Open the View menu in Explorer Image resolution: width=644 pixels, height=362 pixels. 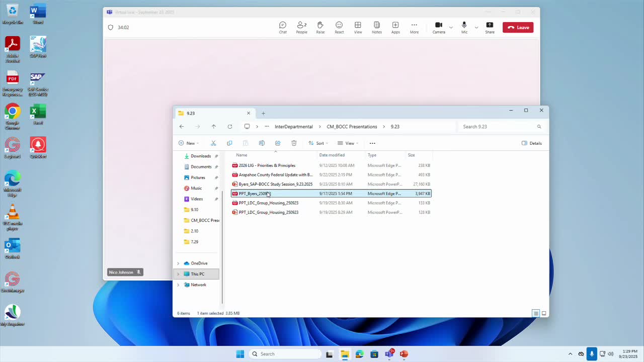[x=347, y=143]
